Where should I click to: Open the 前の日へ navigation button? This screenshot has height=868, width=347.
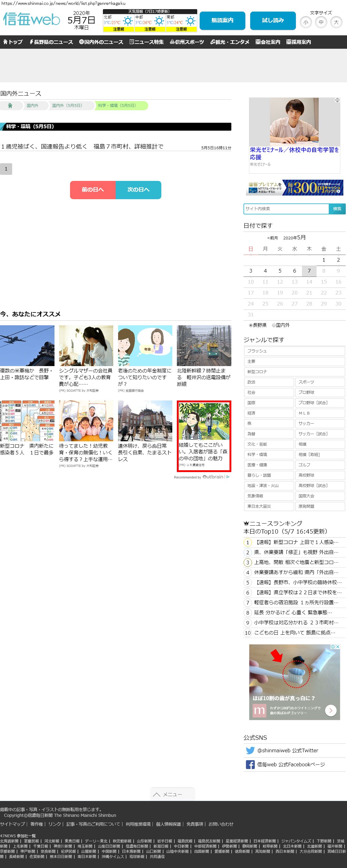tap(93, 190)
